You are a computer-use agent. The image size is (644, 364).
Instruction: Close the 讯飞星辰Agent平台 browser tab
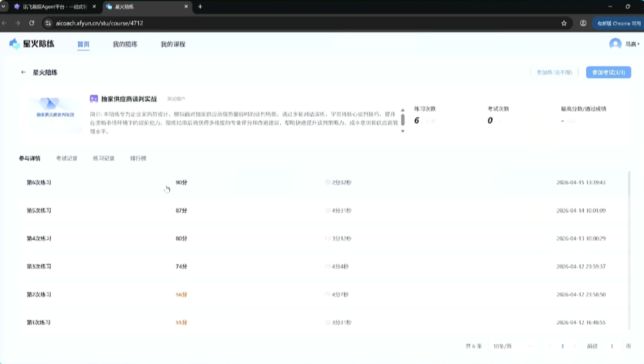click(x=94, y=7)
